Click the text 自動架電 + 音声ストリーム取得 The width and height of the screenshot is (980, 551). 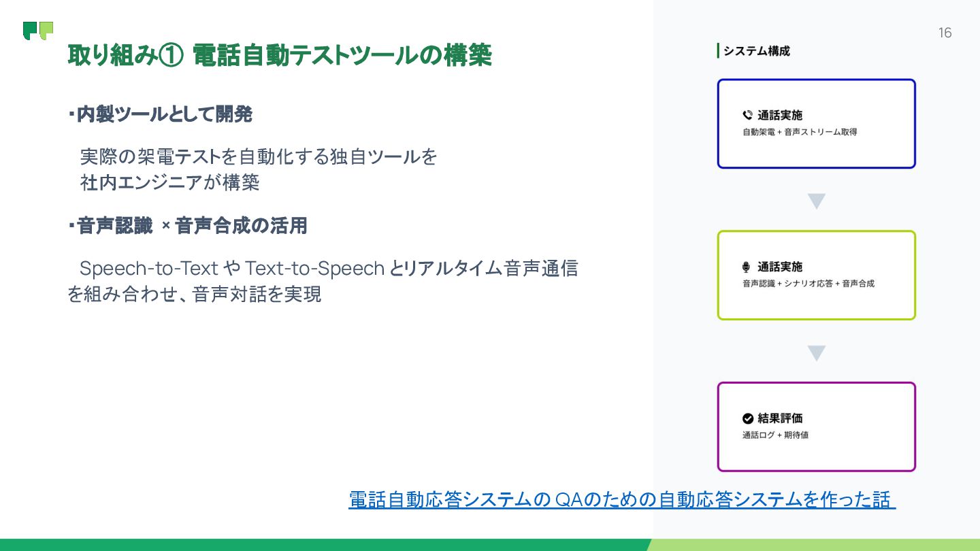click(800, 132)
